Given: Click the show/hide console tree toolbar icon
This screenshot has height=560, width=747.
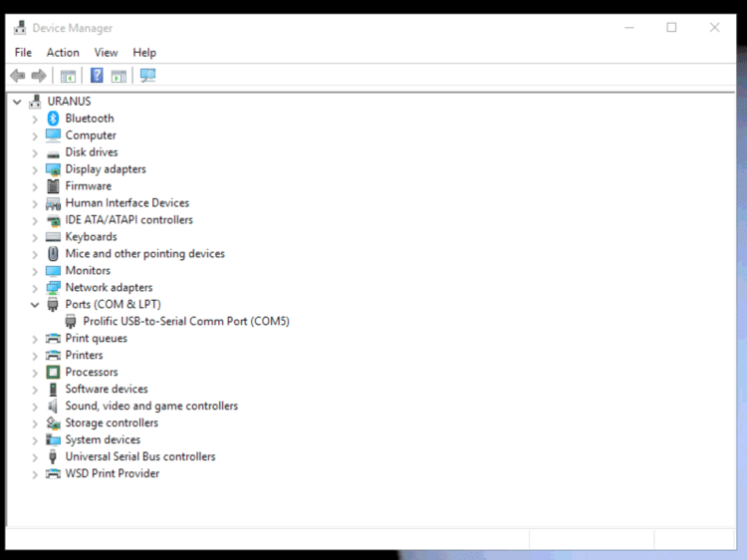Looking at the screenshot, I should coord(68,76).
